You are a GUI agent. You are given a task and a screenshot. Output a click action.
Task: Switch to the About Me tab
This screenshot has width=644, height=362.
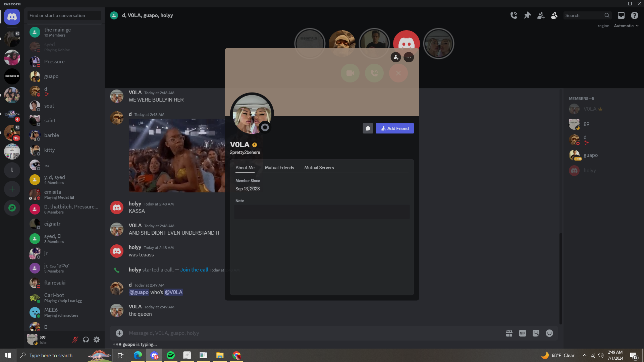pyautogui.click(x=245, y=168)
